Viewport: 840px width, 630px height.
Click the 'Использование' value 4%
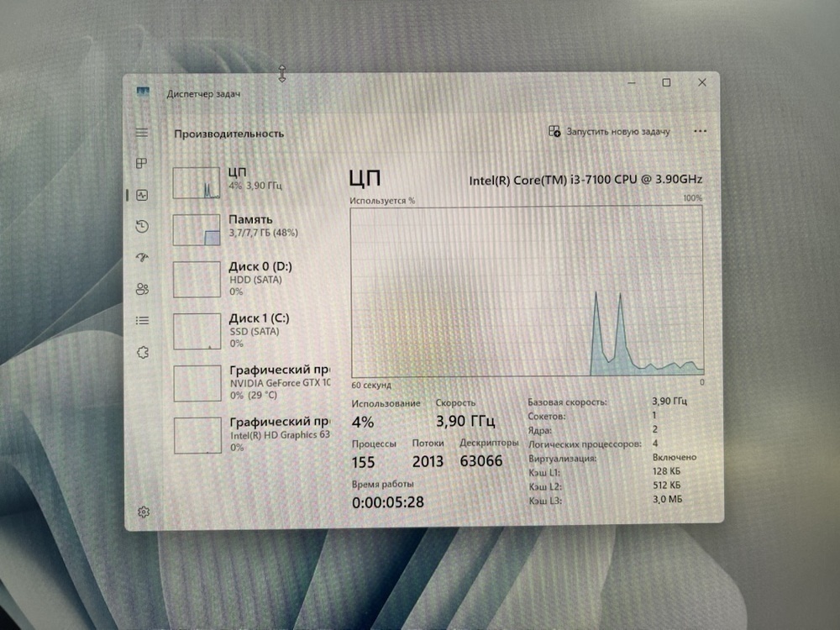coord(363,423)
